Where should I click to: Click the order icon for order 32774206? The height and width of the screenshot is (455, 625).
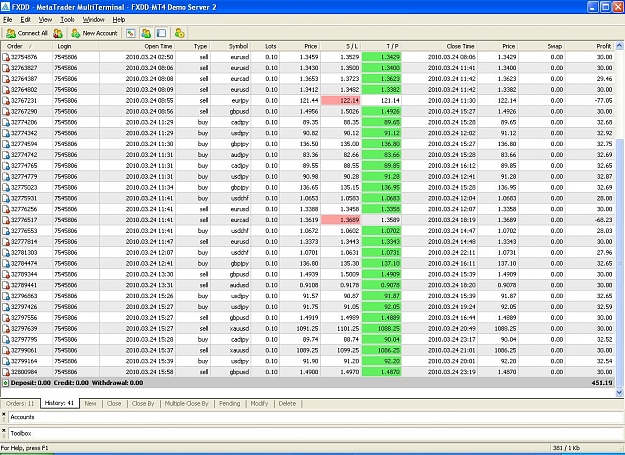click(x=6, y=122)
